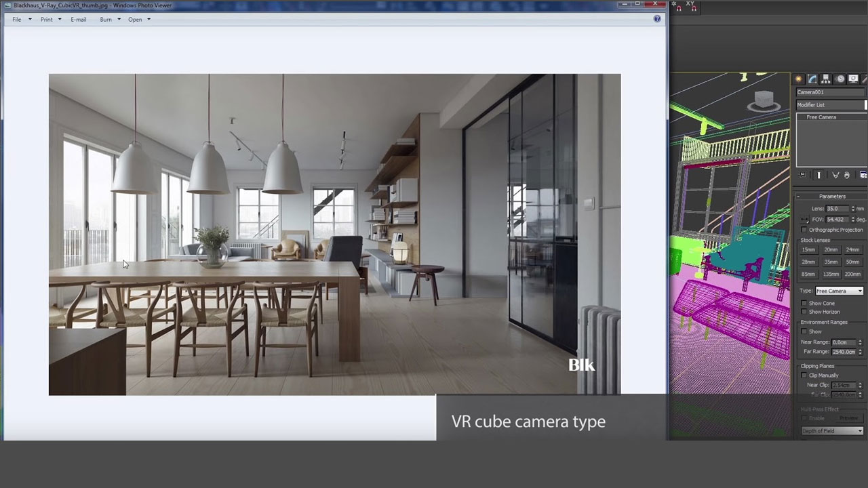
Task: Open the Display panel tab
Action: pos(854,79)
